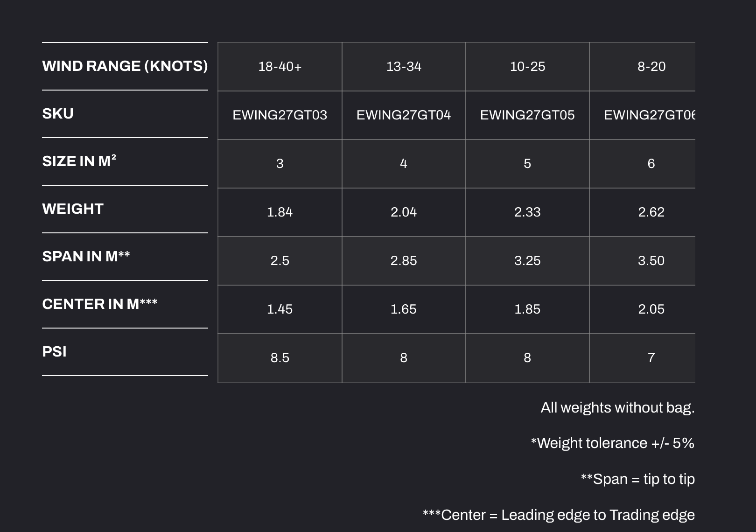Click the 18-40+ wind range cell
This screenshot has height=532, width=756.
[280, 67]
